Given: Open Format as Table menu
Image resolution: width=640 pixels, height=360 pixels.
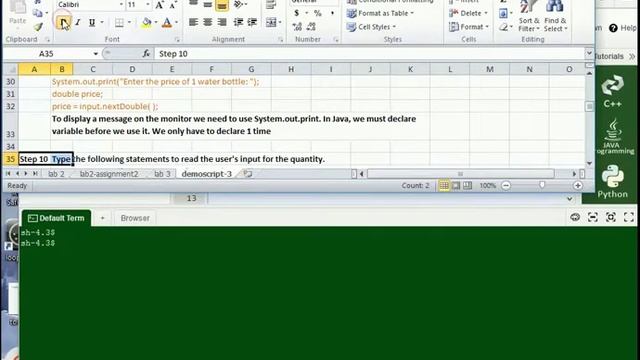Looking at the screenshot, I should coord(380,13).
